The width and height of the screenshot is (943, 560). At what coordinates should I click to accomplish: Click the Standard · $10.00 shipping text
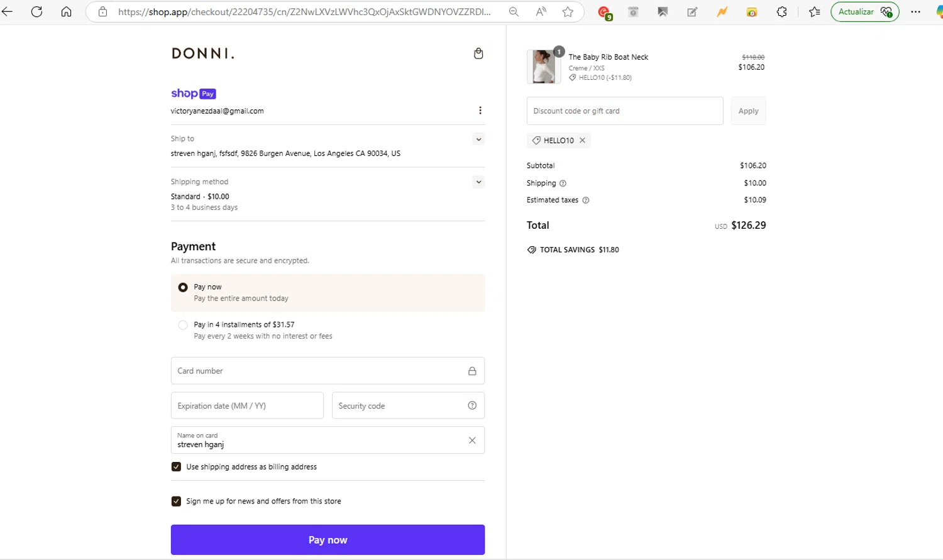click(x=200, y=197)
